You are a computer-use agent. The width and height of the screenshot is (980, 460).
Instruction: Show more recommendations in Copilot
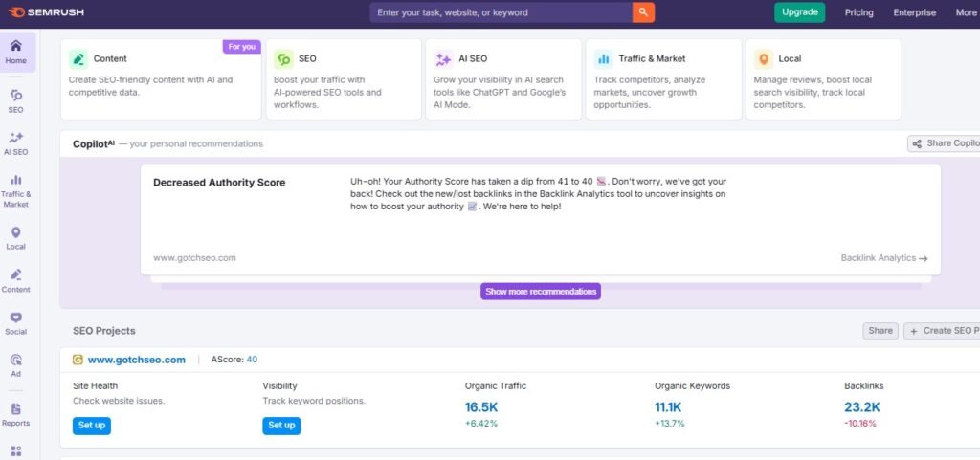541,291
